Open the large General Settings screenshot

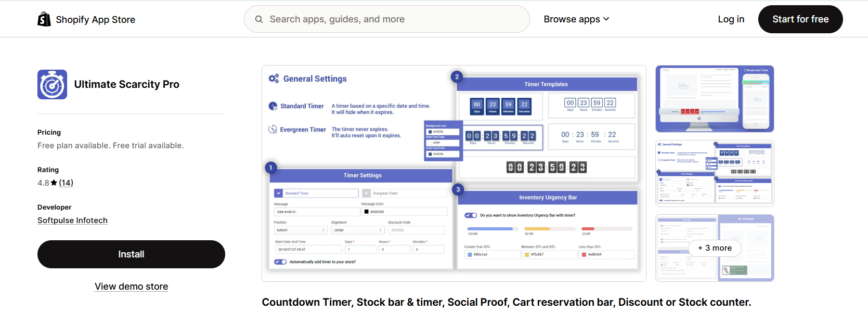454,174
